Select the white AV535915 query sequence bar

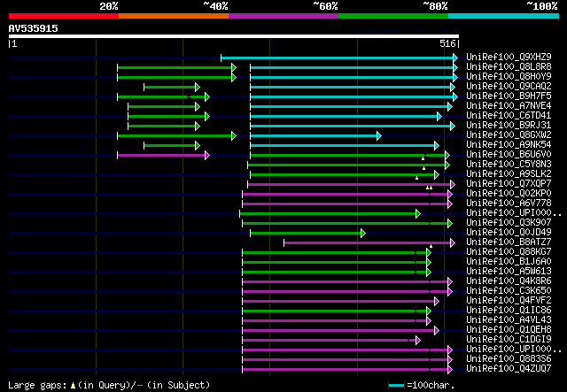234,36
